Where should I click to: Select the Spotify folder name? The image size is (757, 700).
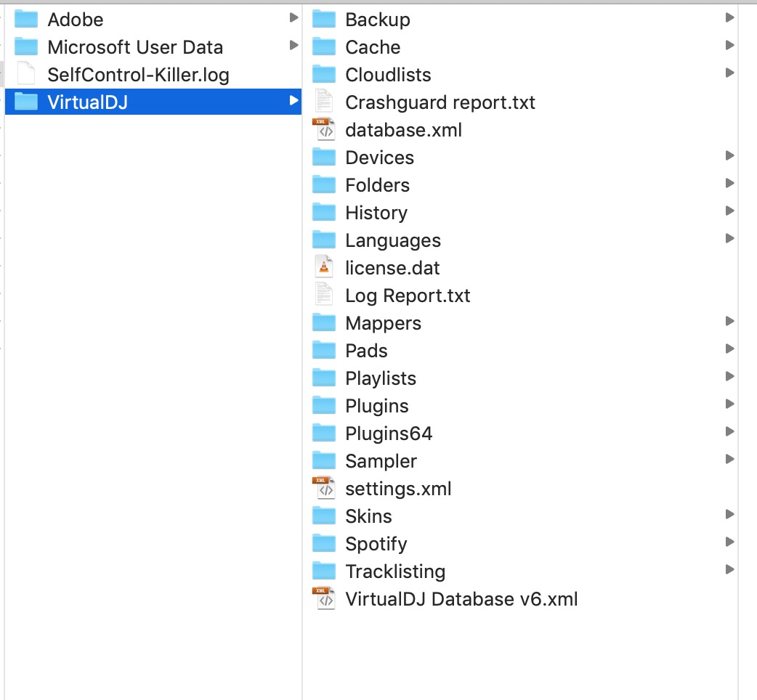coord(376,544)
